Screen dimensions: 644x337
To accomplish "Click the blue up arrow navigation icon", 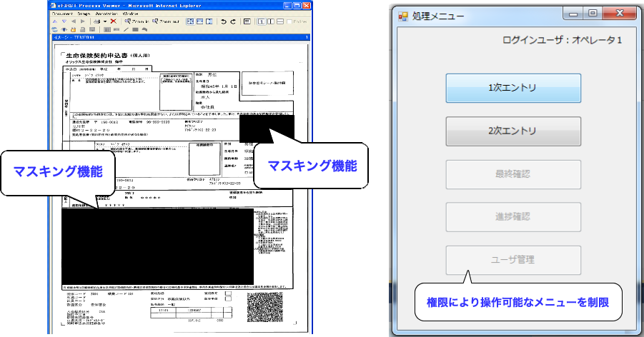I will (x=55, y=21).
